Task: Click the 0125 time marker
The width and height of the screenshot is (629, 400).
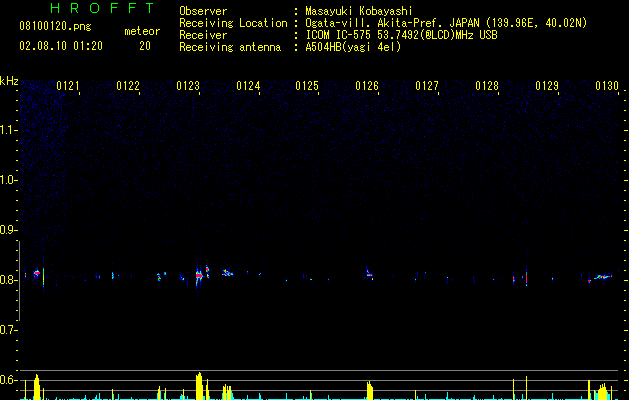Action: [x=307, y=86]
